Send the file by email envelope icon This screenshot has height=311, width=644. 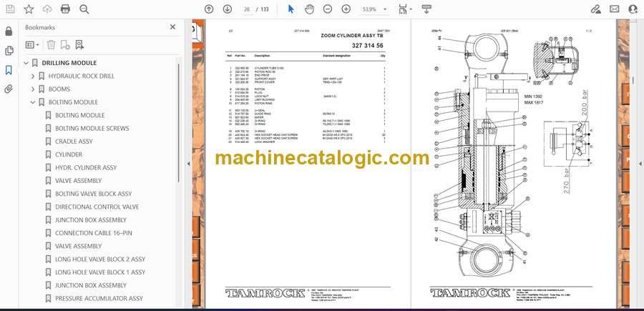point(615,9)
